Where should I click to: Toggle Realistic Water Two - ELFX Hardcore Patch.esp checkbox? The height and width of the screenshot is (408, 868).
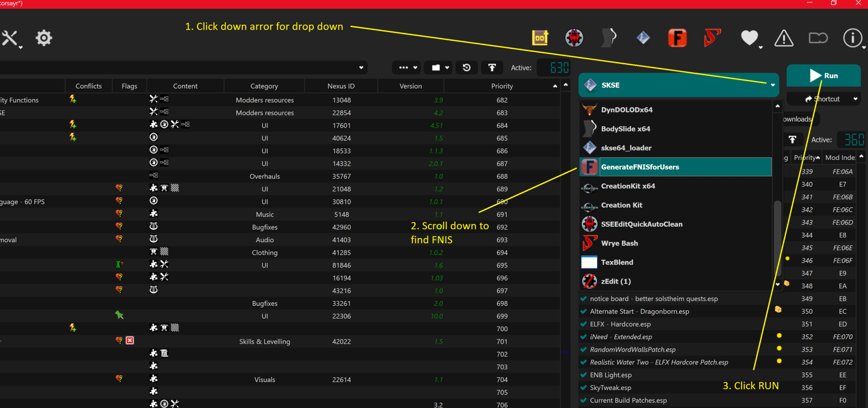[x=584, y=362]
